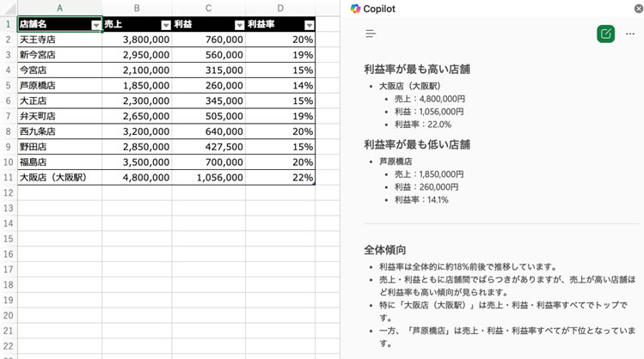Click the 全体傾向 heading in Copilot response
The width and height of the screenshot is (644, 359).
point(384,250)
